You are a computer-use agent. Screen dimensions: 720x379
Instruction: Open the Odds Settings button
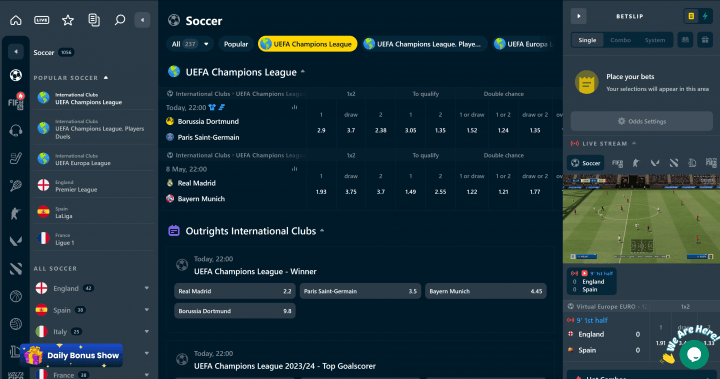[x=641, y=121]
